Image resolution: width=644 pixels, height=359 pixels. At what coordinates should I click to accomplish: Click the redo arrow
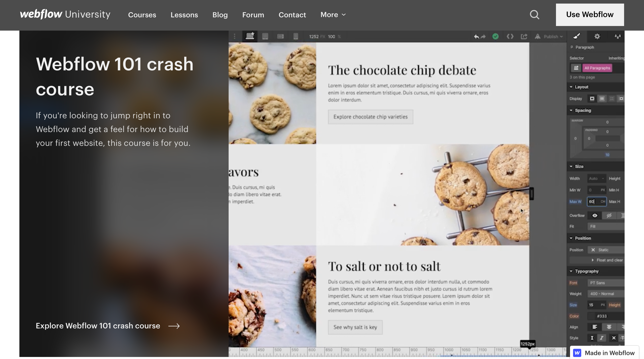tap(483, 37)
